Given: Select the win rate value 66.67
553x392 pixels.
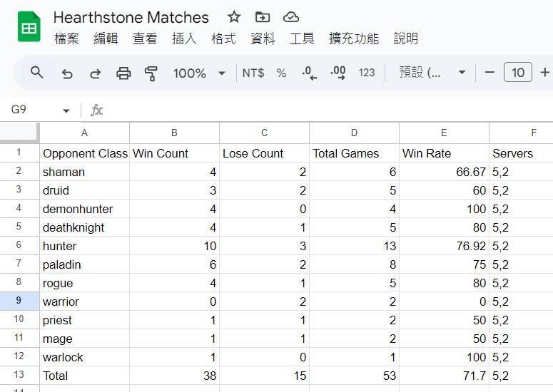Looking at the screenshot, I should pos(444,172).
